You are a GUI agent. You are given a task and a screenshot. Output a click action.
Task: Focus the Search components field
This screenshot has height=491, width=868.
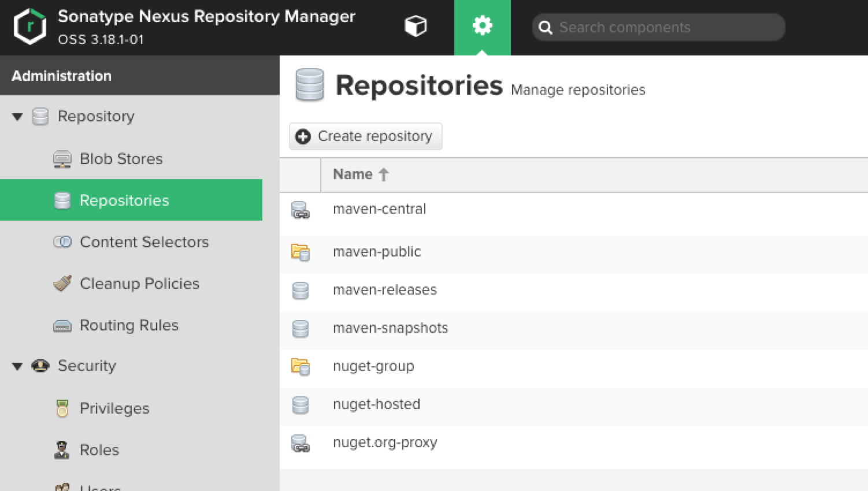658,27
